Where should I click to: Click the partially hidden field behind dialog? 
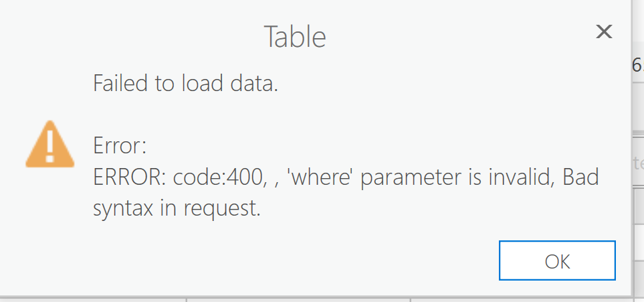(x=637, y=163)
